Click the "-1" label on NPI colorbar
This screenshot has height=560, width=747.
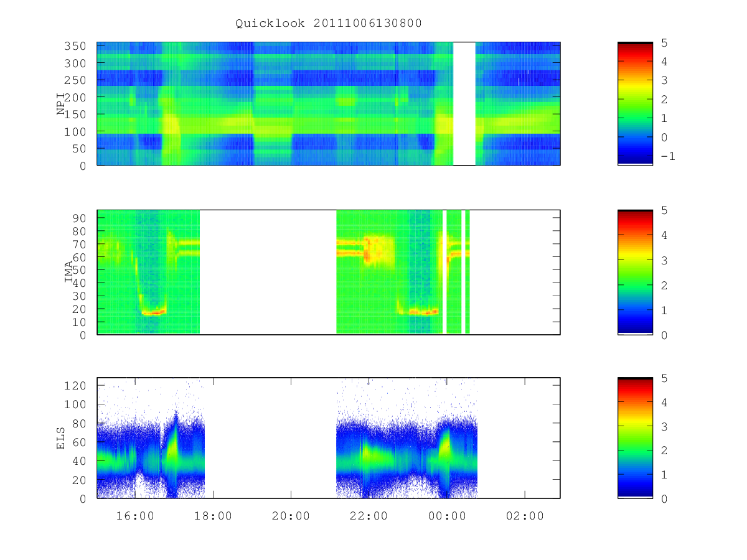pos(667,156)
